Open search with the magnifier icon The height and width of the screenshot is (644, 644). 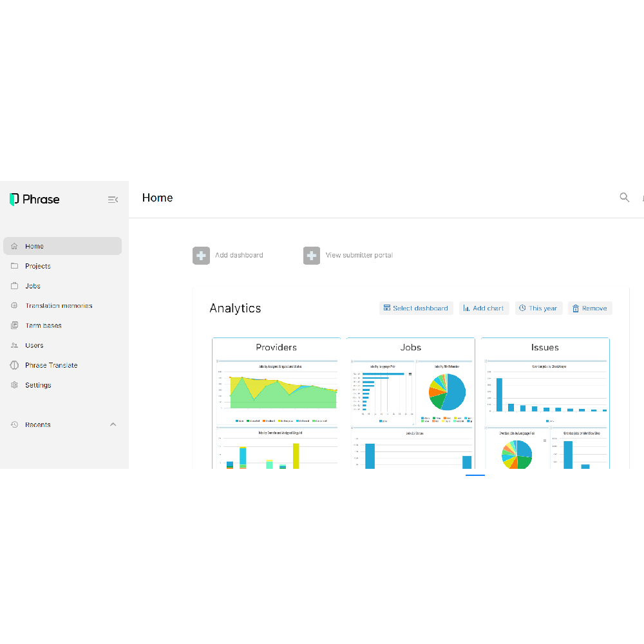tap(624, 198)
